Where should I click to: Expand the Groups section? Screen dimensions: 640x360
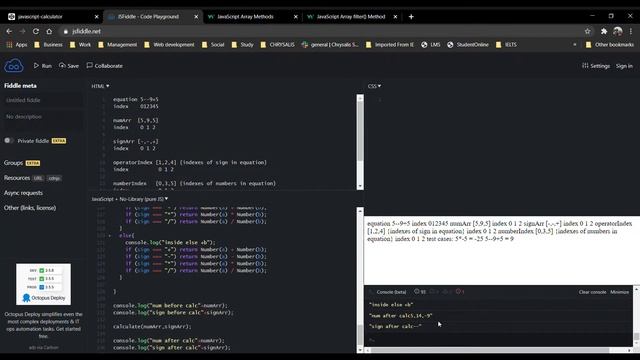13,163
